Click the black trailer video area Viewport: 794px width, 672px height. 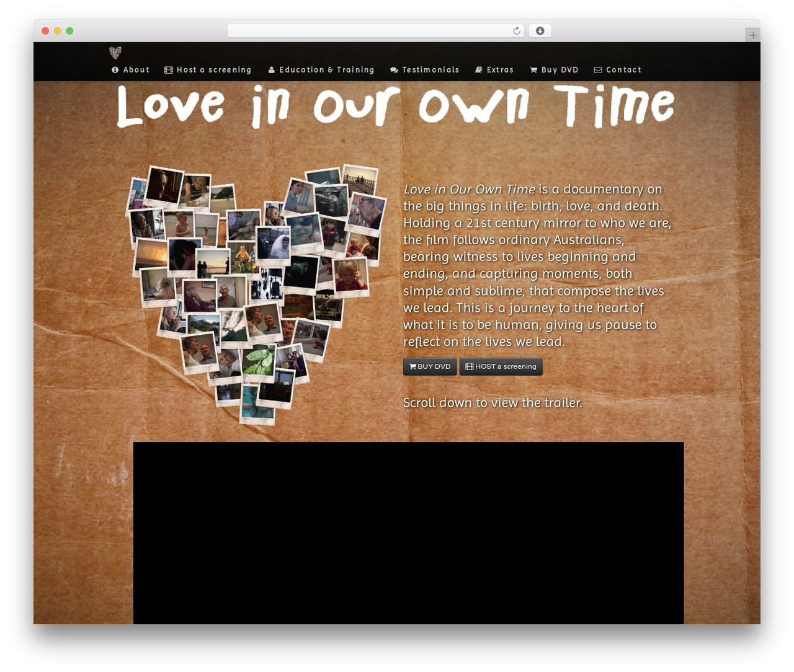coord(408,533)
